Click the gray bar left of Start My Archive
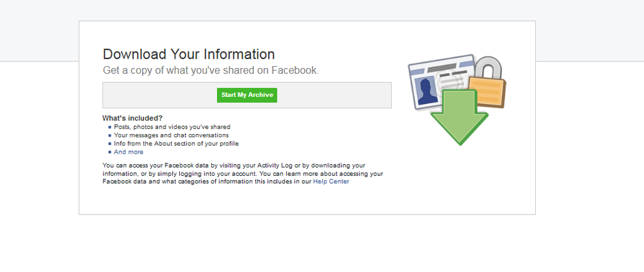The height and width of the screenshot is (272, 644). tap(157, 95)
